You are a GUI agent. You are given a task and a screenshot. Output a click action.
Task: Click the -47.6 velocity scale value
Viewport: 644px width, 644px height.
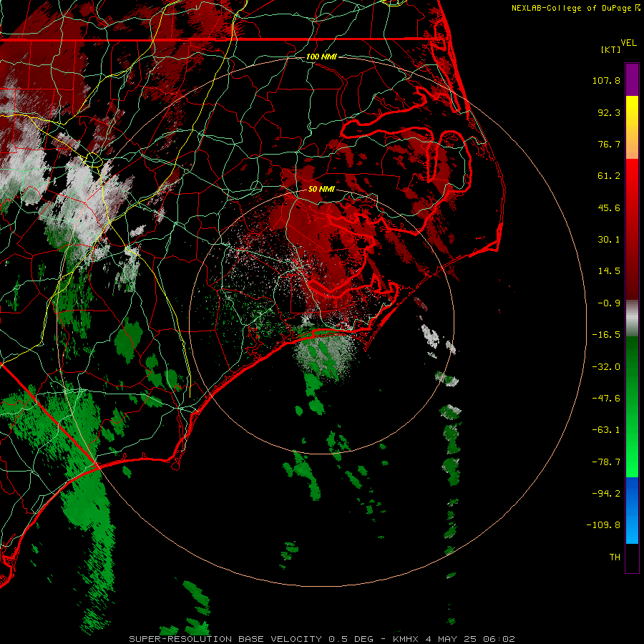click(x=606, y=399)
